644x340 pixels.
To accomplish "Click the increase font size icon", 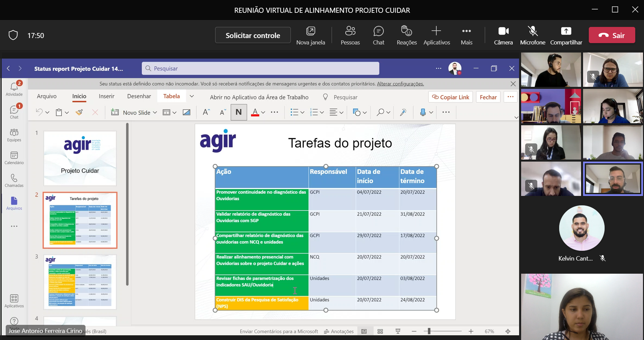I will point(206,112).
